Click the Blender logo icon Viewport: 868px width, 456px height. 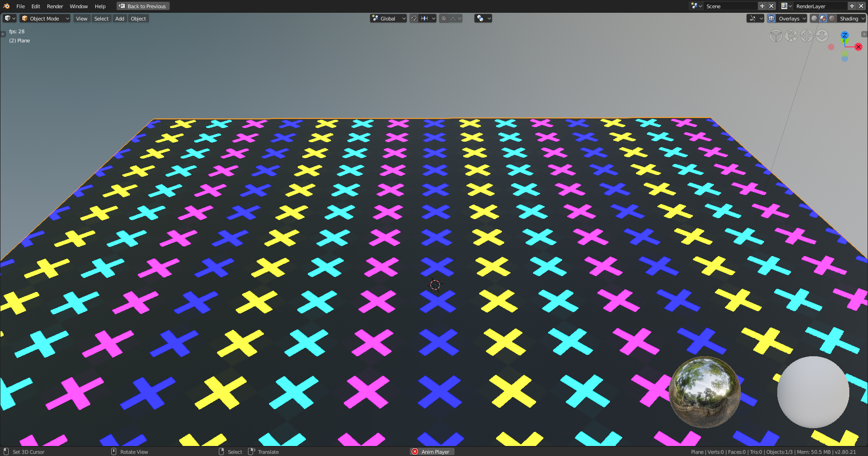coord(6,6)
